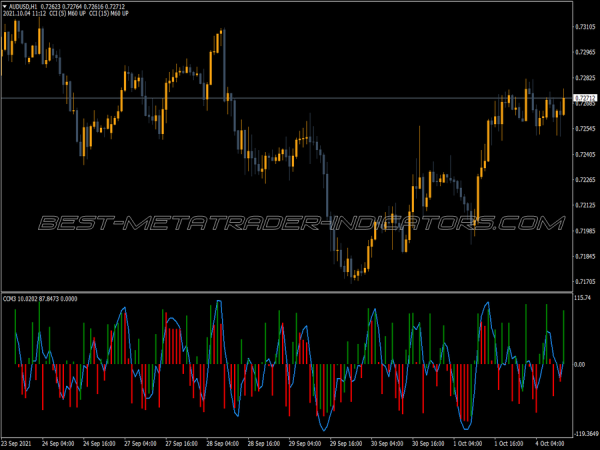The width and height of the screenshot is (600, 450).
Task: Click the 0.72545 price scale value
Action: click(585, 129)
